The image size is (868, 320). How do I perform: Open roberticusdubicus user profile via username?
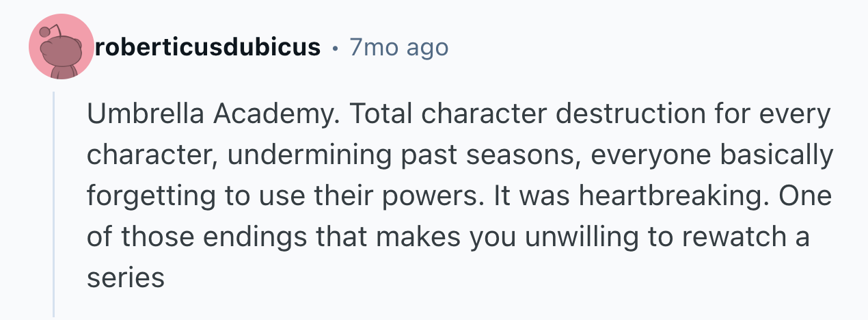tap(209, 47)
